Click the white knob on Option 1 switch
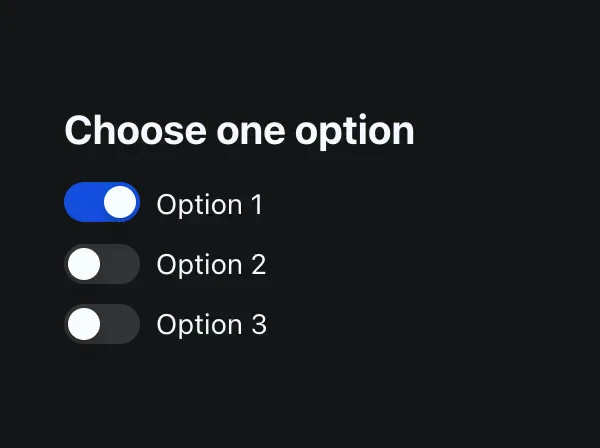 (120, 203)
